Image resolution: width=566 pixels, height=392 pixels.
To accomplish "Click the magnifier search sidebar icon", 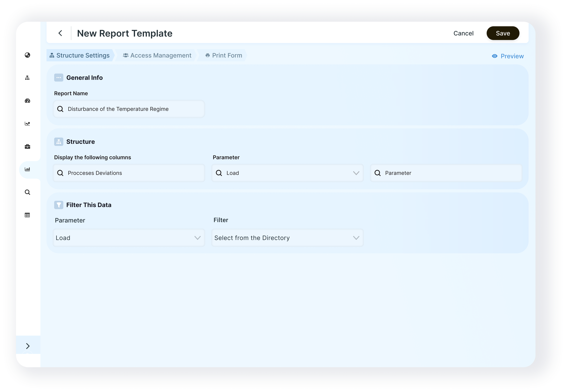I will pyautogui.click(x=27, y=192).
